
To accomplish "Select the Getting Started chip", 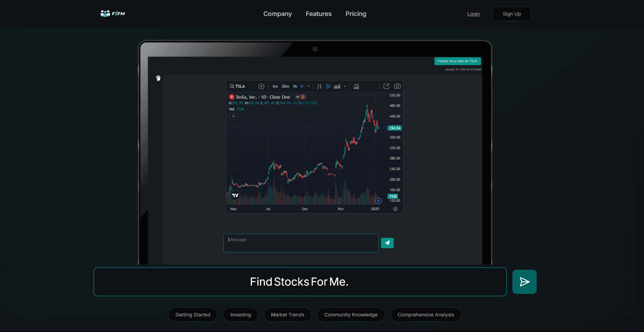I will [193, 315].
